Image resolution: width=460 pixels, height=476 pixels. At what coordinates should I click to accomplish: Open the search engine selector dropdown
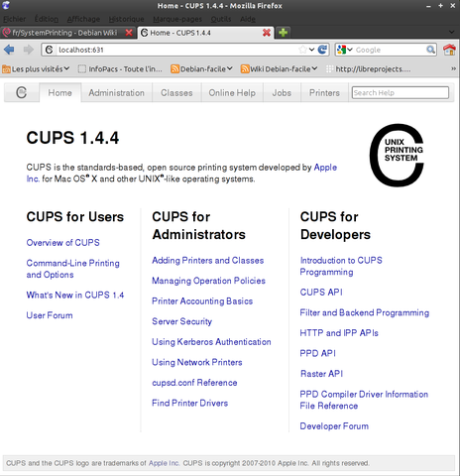[x=350, y=50]
